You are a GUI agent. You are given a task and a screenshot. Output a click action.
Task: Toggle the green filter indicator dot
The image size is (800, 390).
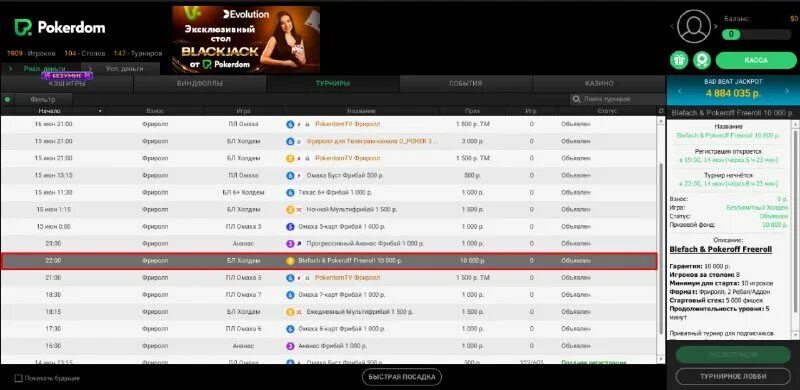(x=7, y=100)
